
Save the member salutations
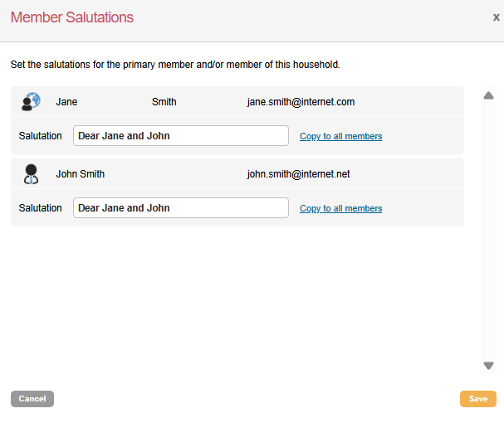coord(477,399)
